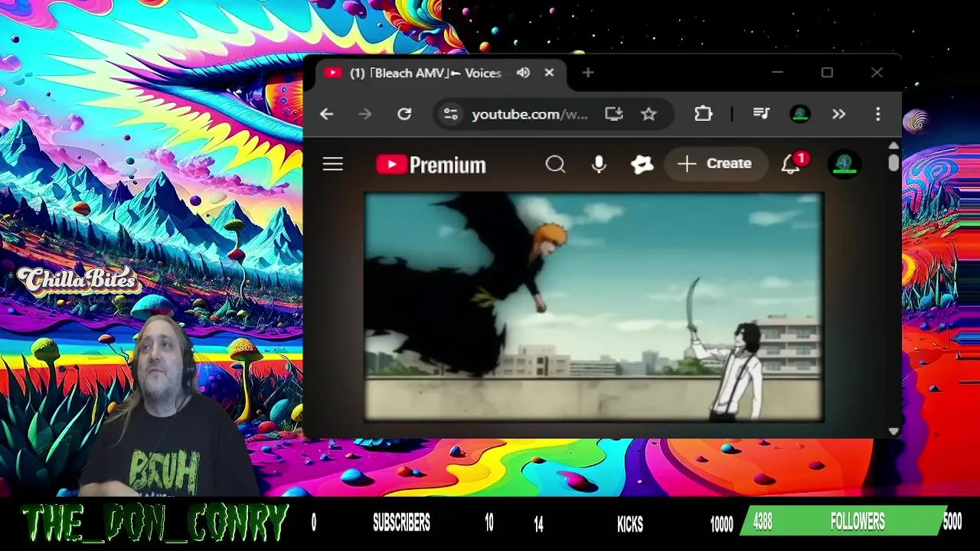Open the media controls icon in toolbar
This screenshot has height=551, width=980.
(761, 114)
